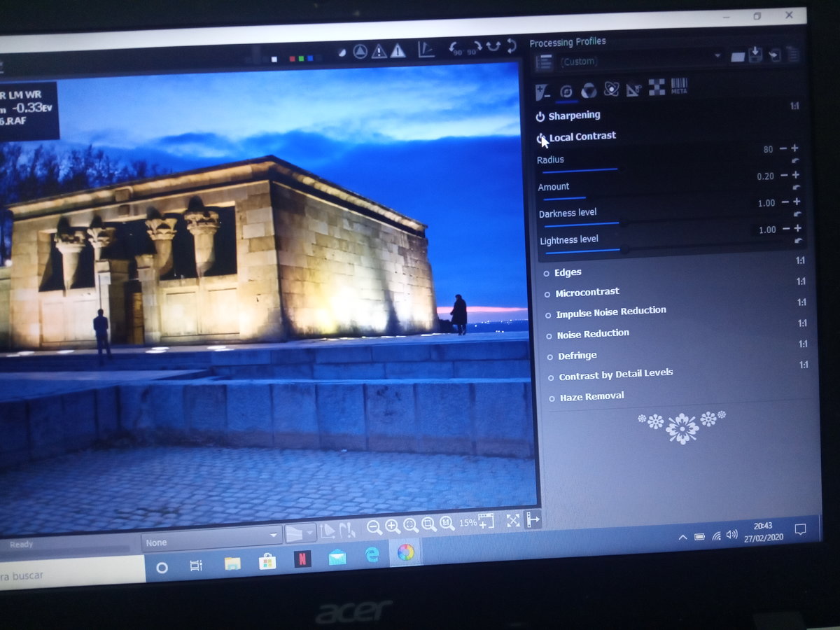
Task: Toggle profile fill mode icon
Action: 544,62
